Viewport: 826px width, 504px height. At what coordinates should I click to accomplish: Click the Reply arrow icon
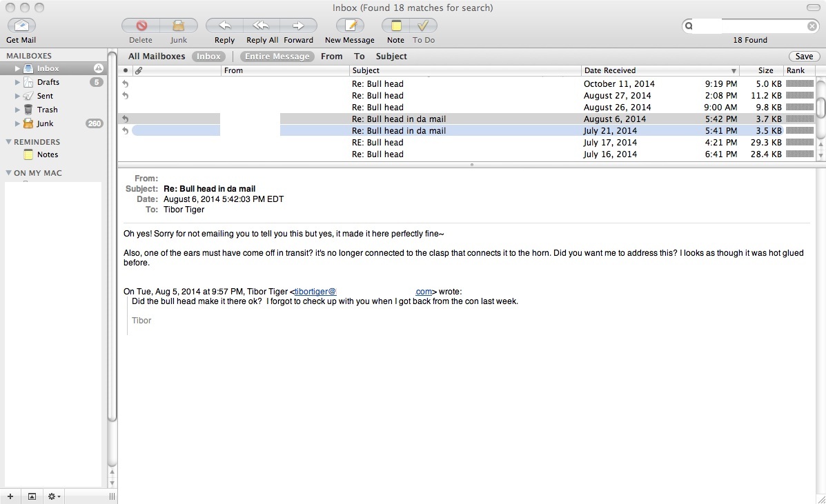click(224, 26)
